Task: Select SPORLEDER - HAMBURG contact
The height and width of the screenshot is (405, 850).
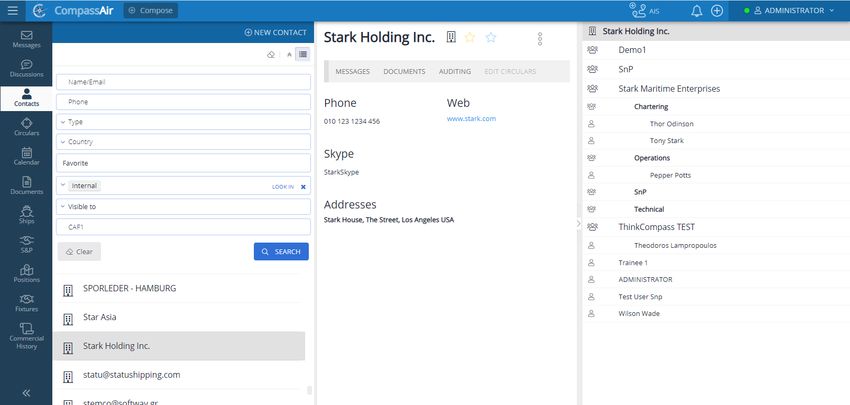Action: tap(179, 288)
